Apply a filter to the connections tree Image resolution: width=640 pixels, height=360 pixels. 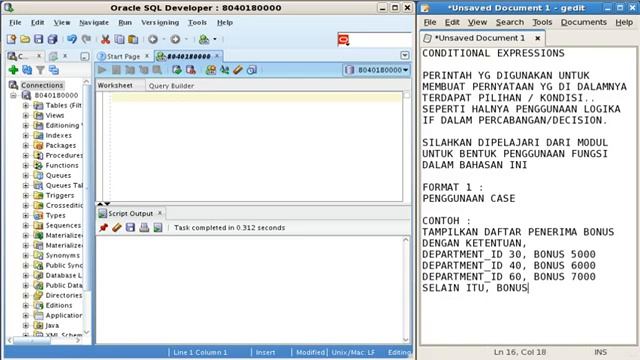click(x=40, y=70)
